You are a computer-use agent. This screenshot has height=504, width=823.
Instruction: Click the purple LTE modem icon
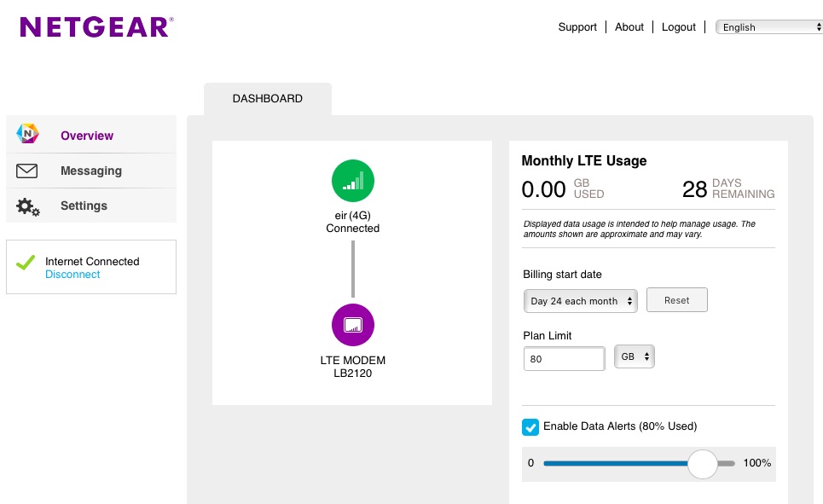coord(353,325)
